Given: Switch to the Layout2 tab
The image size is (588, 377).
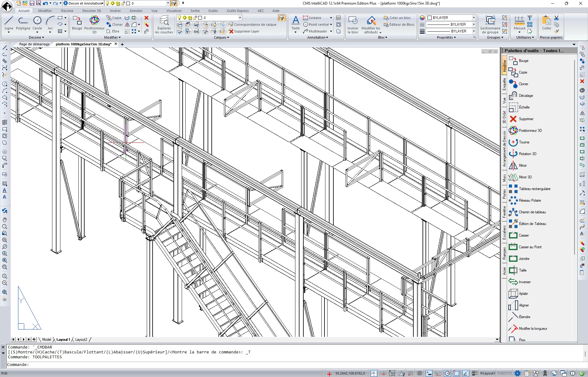Looking at the screenshot, I should pos(81,340).
